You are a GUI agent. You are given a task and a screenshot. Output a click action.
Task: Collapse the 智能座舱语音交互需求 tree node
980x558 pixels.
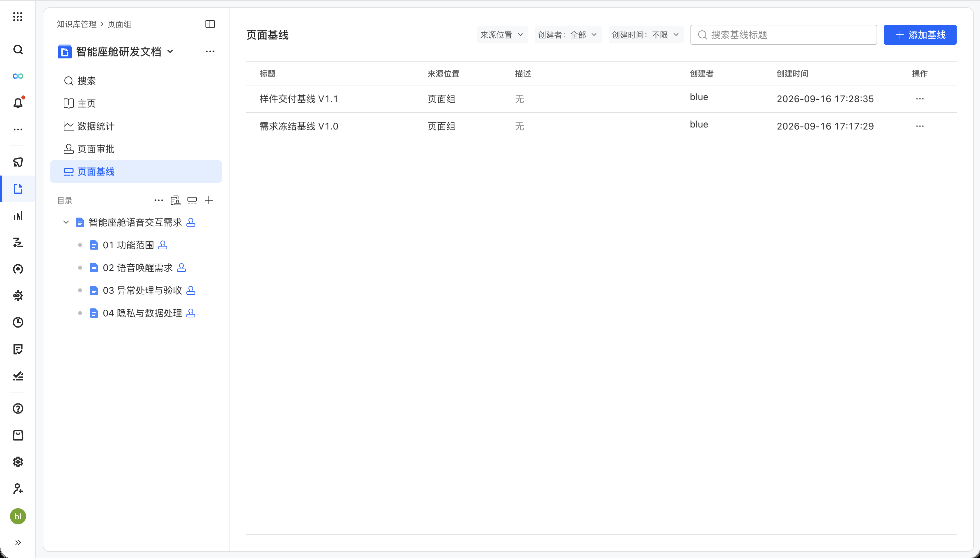[66, 222]
